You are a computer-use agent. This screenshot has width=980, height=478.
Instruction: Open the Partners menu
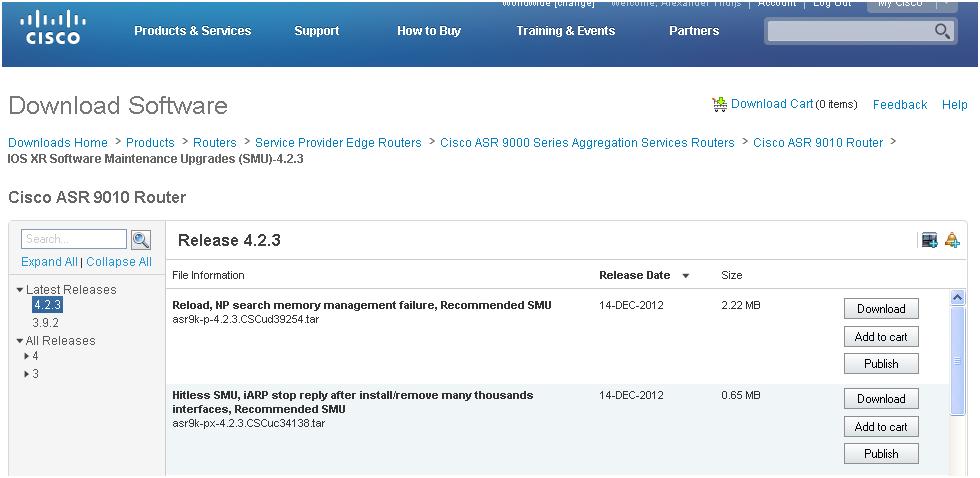tap(694, 31)
